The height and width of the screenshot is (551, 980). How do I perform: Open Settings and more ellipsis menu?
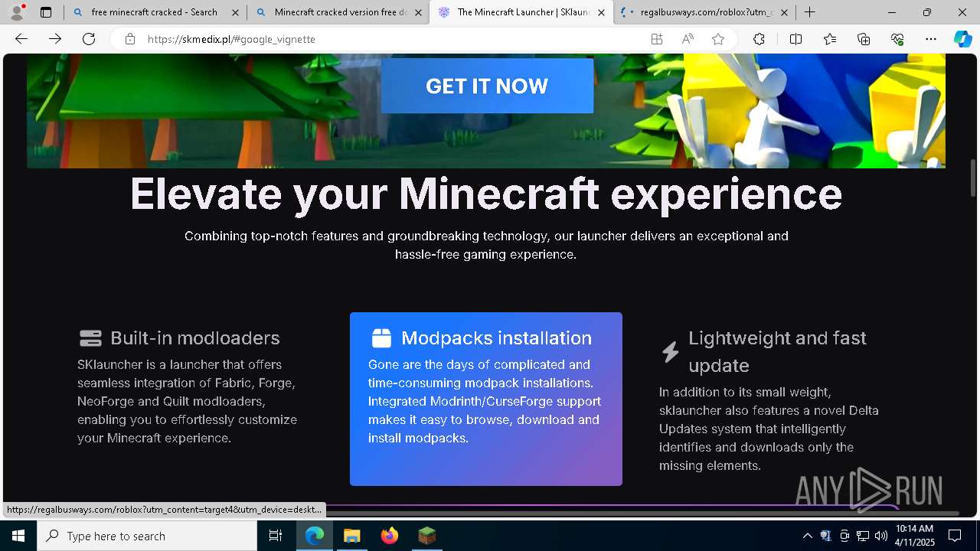(931, 39)
